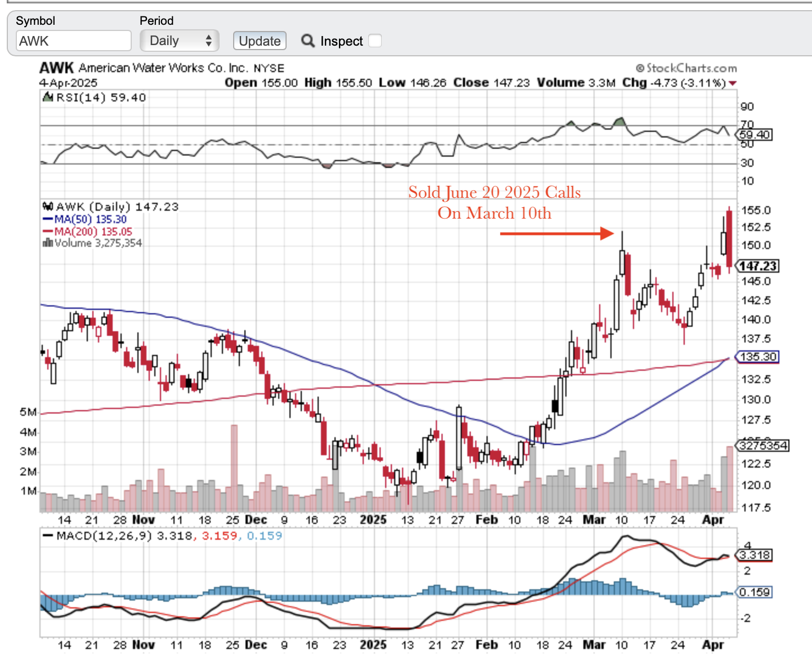Click the Period label

click(157, 21)
